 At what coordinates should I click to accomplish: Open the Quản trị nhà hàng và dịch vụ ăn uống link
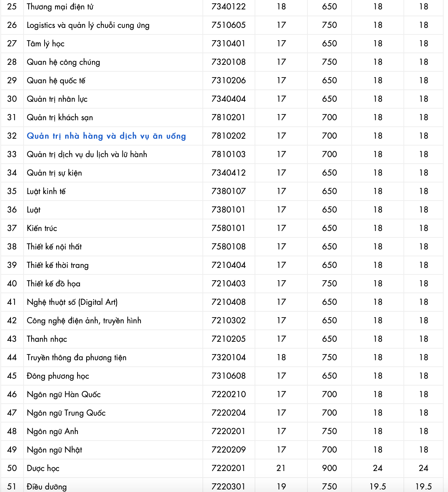106,136
